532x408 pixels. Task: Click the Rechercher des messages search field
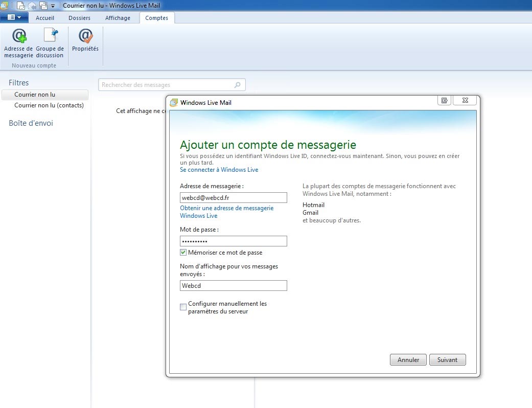coord(172,85)
